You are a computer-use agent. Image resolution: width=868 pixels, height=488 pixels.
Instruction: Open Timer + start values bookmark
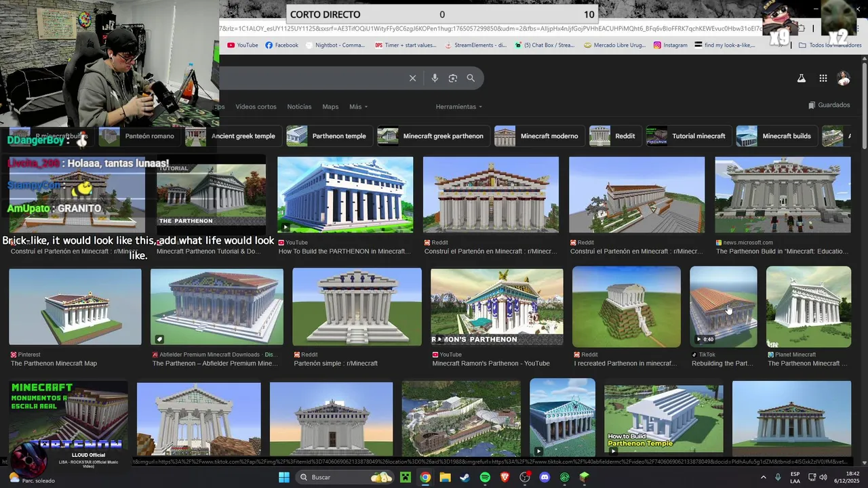pyautogui.click(x=406, y=45)
